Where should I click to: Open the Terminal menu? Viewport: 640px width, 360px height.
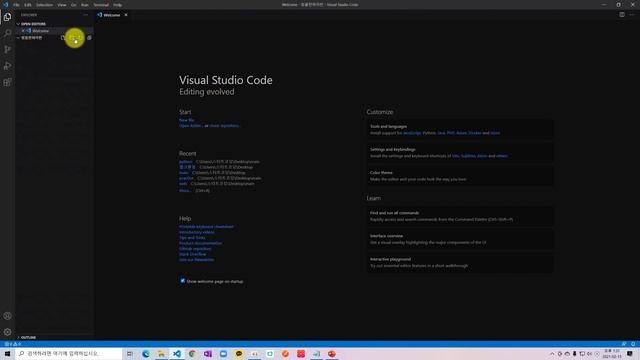point(101,5)
